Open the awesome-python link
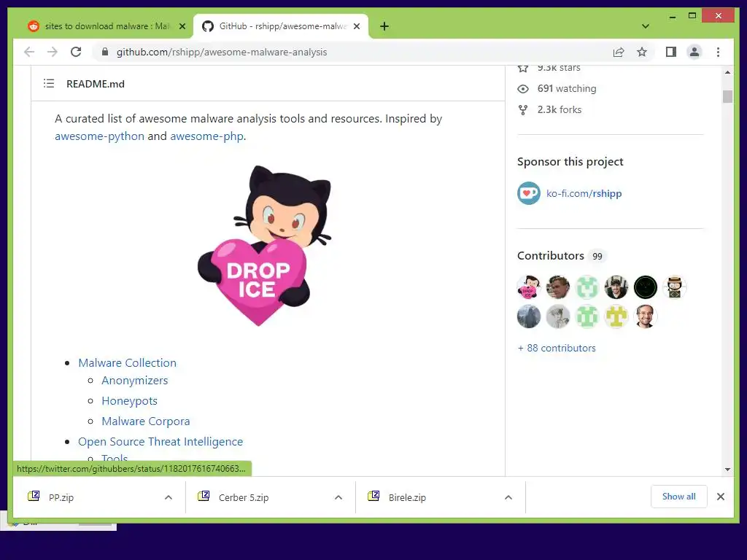Viewport: 747px width, 560px height. coord(99,136)
